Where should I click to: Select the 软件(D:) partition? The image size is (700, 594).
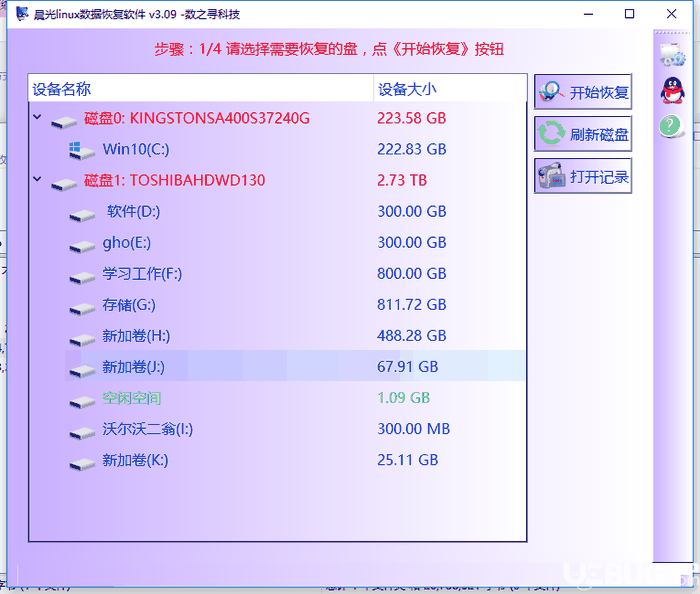pyautogui.click(x=133, y=211)
